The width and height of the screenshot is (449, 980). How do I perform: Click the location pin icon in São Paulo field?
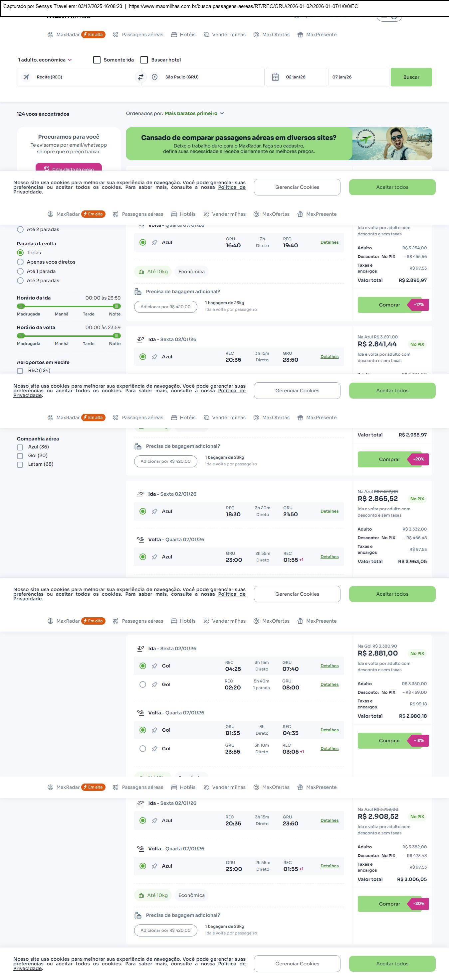[155, 77]
